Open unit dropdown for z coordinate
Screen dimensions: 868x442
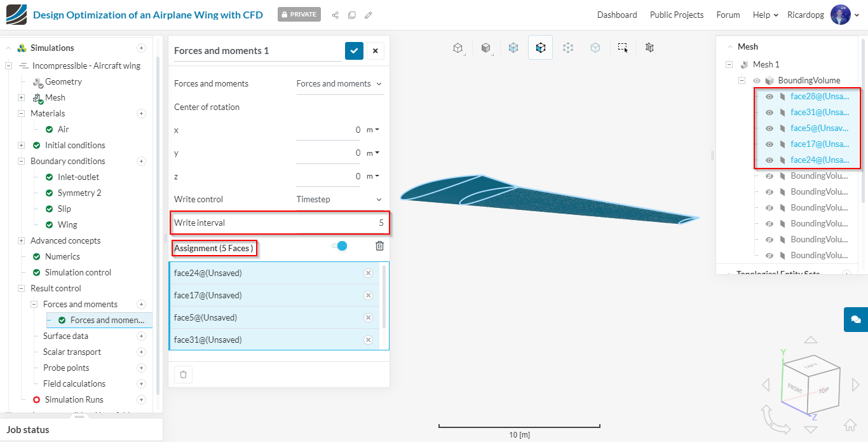tap(373, 176)
